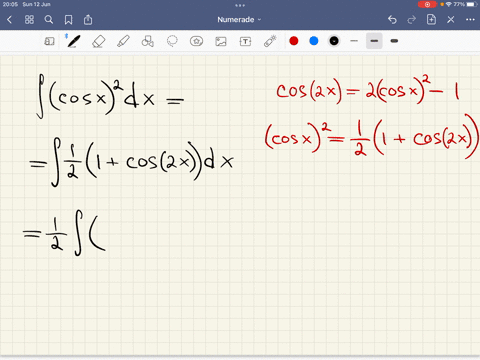Open the thumbnail grid view
The width and height of the screenshot is (480, 360).
(x=29, y=20)
